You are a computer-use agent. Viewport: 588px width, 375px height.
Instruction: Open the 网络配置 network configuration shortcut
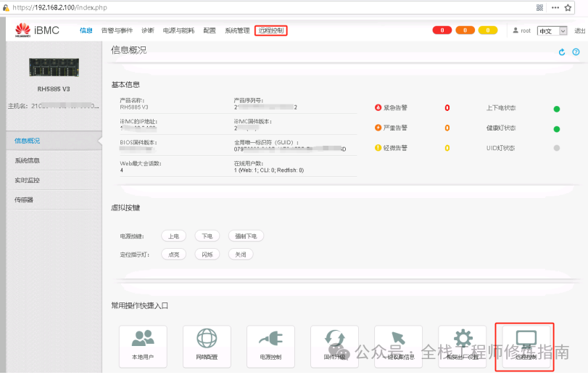(207, 346)
